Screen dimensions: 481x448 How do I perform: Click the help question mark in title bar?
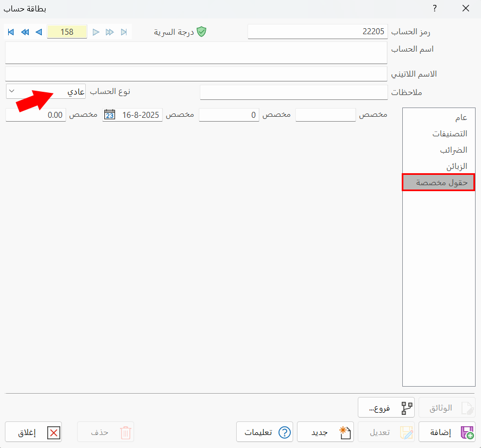pos(434,8)
